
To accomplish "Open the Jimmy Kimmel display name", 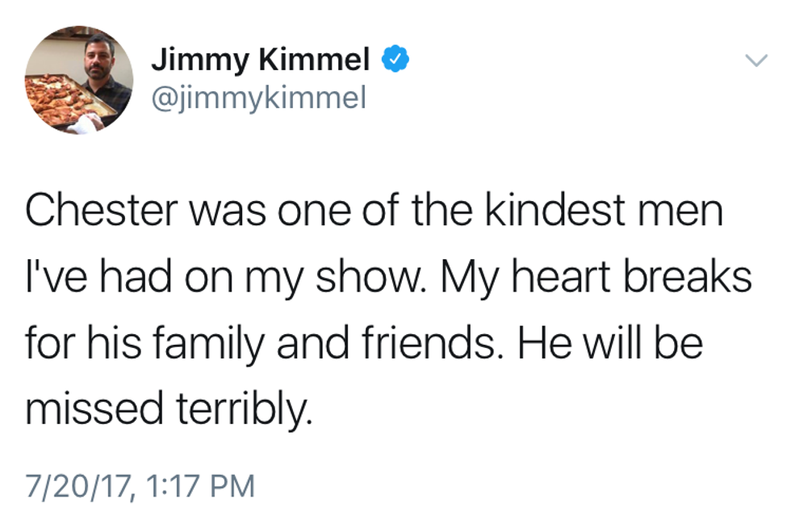I will 260,60.
